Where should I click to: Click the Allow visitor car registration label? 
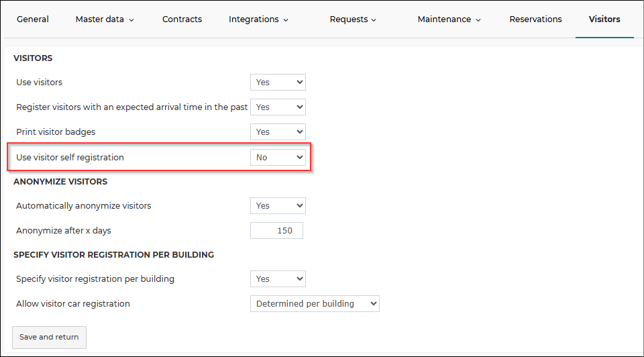73,303
